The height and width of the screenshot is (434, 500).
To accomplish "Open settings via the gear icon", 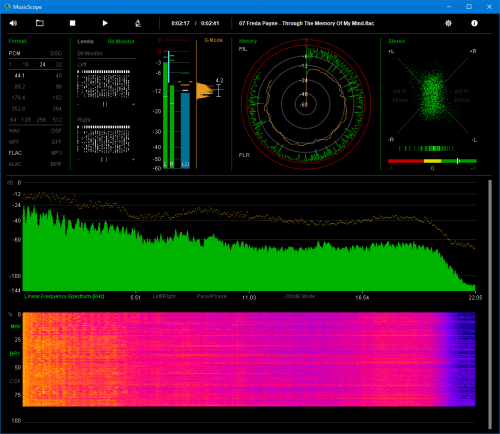I will click(x=448, y=23).
